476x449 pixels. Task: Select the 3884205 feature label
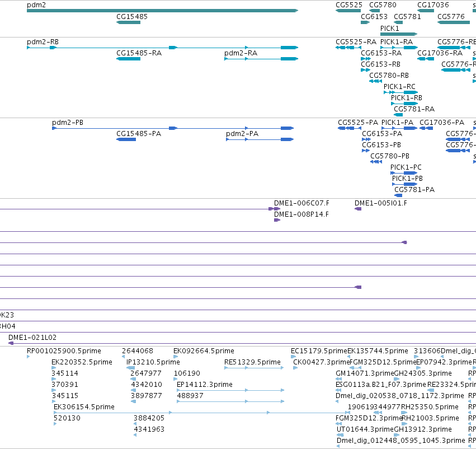point(149,418)
